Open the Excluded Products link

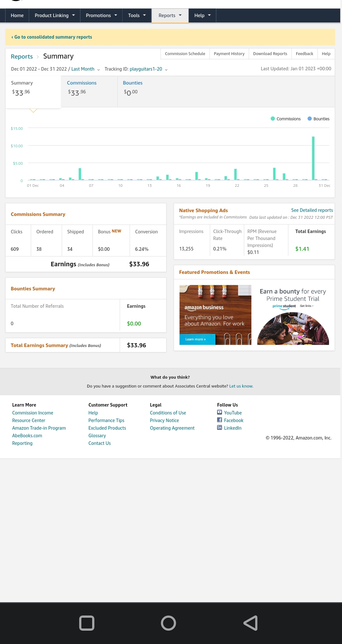[x=107, y=428]
